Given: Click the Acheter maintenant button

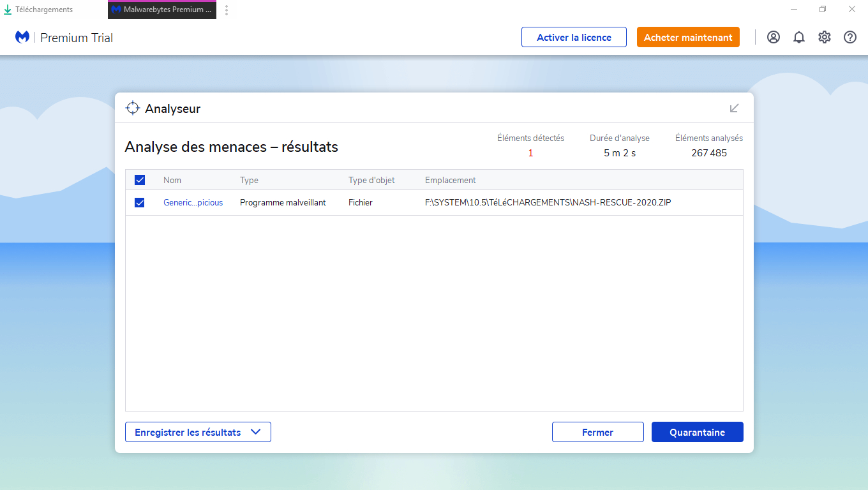Looking at the screenshot, I should tap(688, 37).
